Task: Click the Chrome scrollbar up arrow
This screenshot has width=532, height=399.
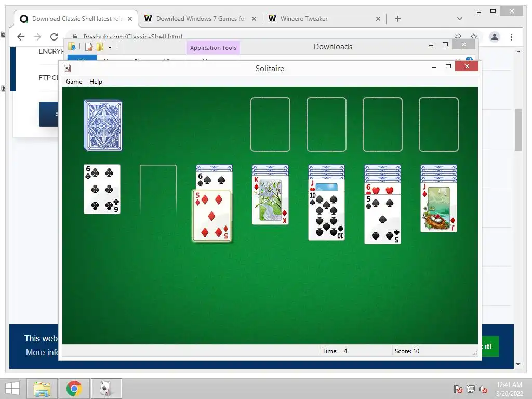Action: coord(518,51)
